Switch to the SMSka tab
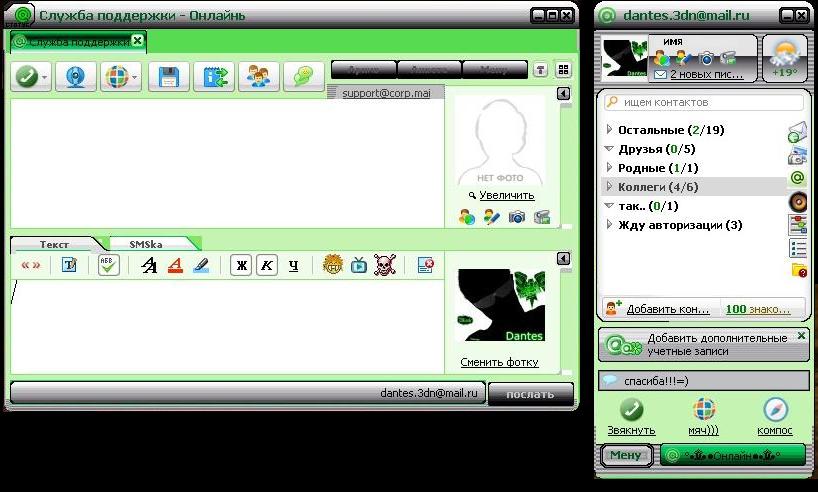The width and height of the screenshot is (818, 492). [146, 244]
